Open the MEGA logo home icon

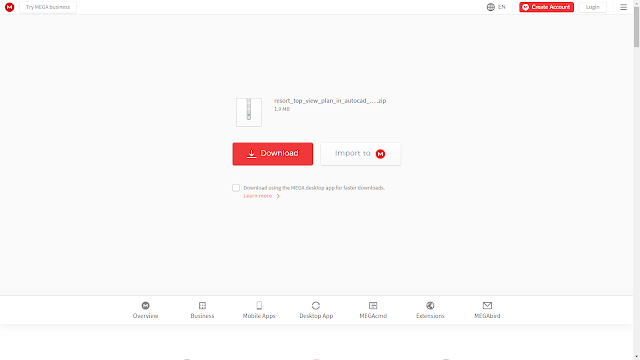[9, 7]
